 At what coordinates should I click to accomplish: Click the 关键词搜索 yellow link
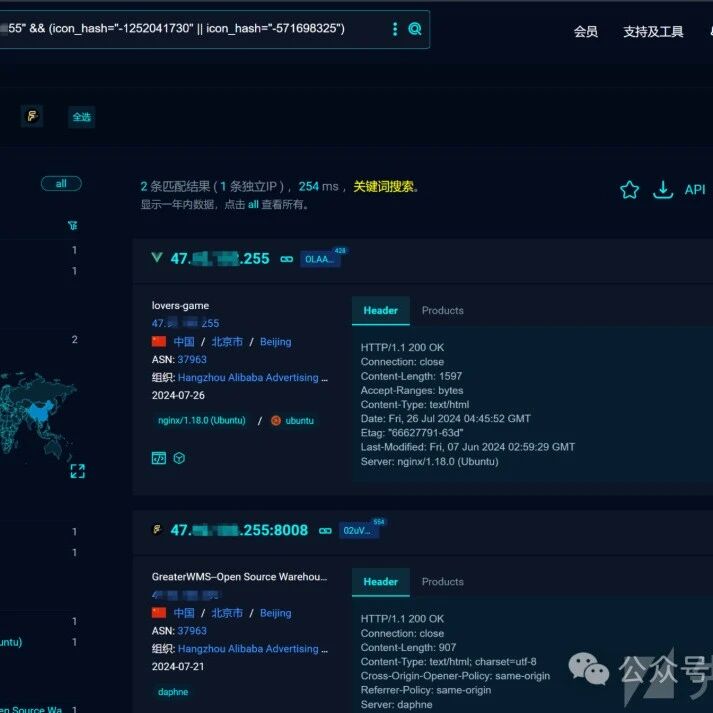383,186
